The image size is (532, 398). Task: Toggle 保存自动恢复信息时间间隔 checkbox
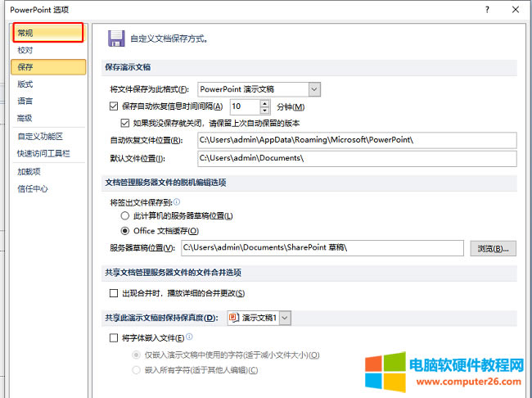click(114, 106)
